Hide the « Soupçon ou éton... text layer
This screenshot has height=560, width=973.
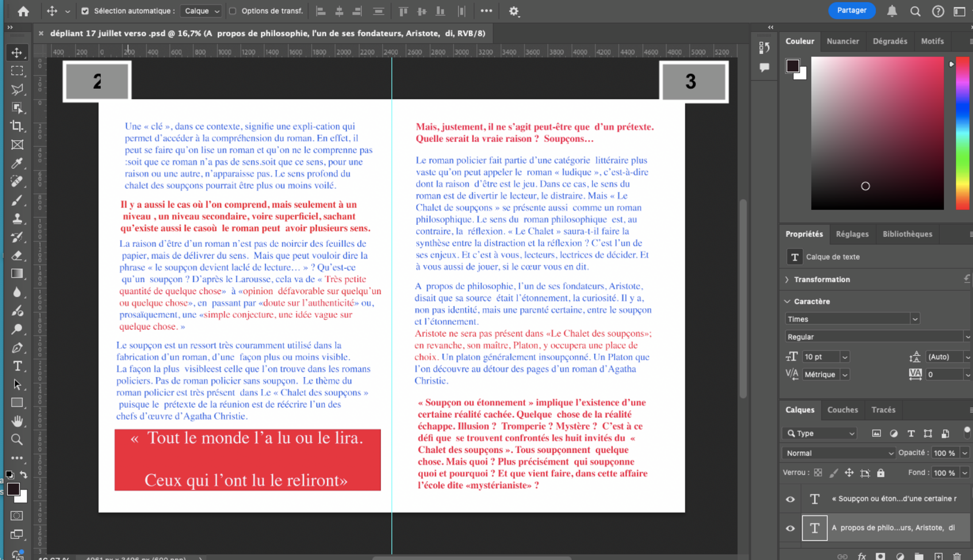pyautogui.click(x=790, y=499)
